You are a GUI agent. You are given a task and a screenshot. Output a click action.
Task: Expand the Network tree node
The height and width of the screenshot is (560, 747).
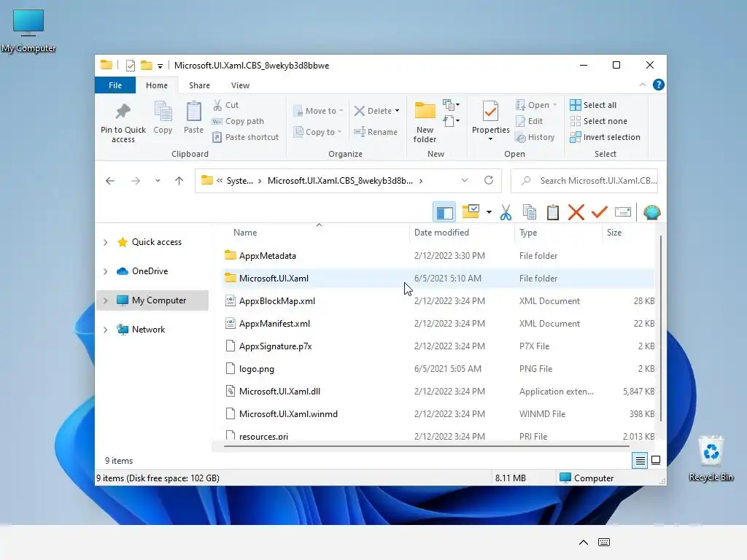[x=105, y=330]
